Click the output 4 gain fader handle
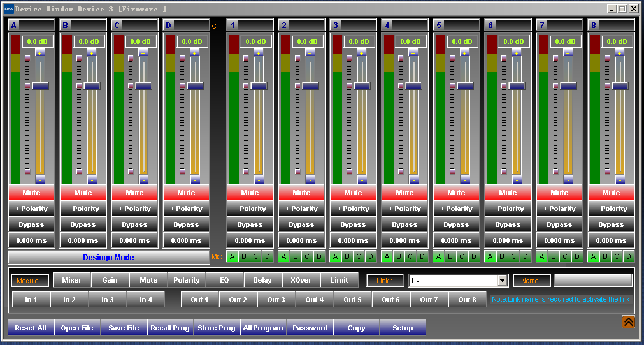The image size is (644, 345). click(413, 85)
